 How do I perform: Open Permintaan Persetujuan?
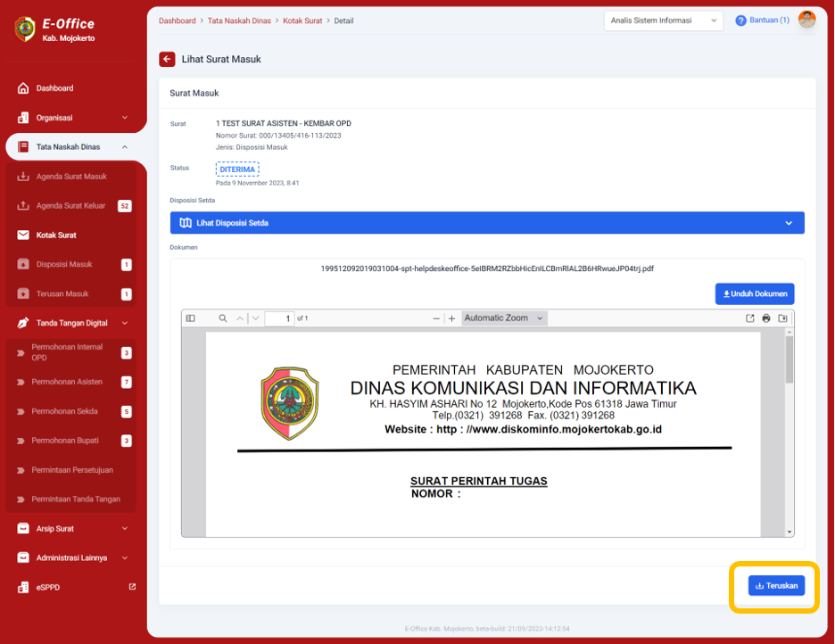tap(71, 470)
